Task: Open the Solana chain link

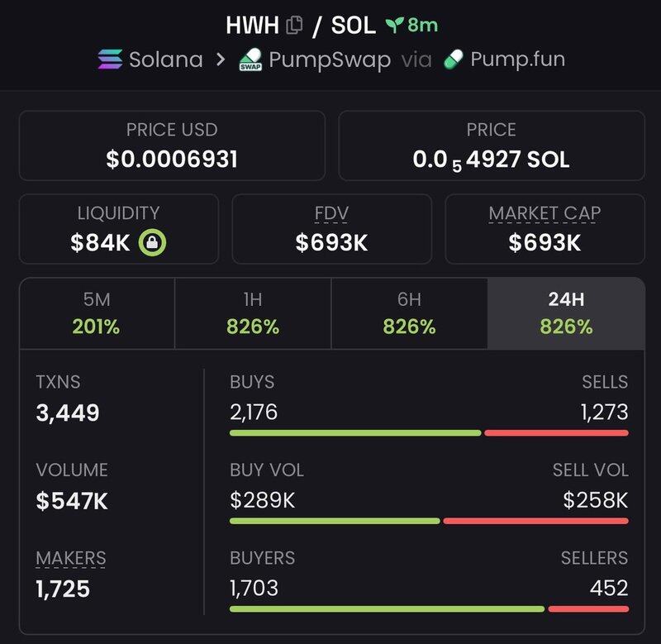Action: (x=166, y=60)
